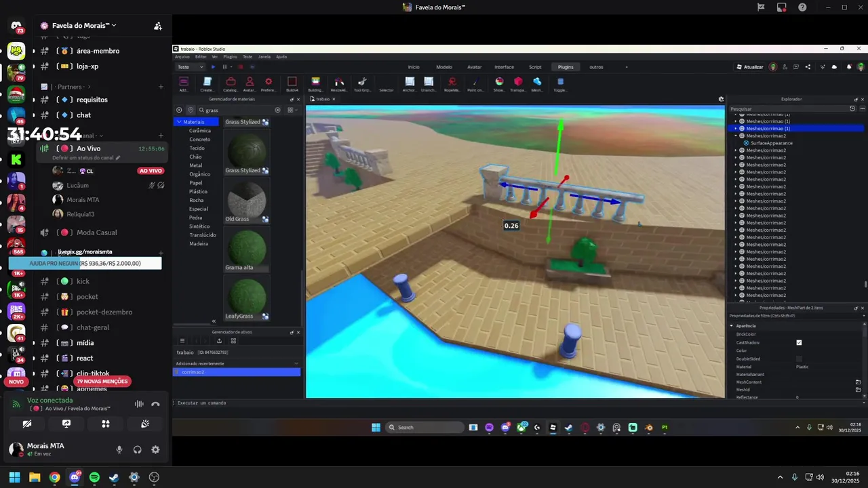
Task: Select the Madeira material category
Action: pyautogui.click(x=199, y=244)
